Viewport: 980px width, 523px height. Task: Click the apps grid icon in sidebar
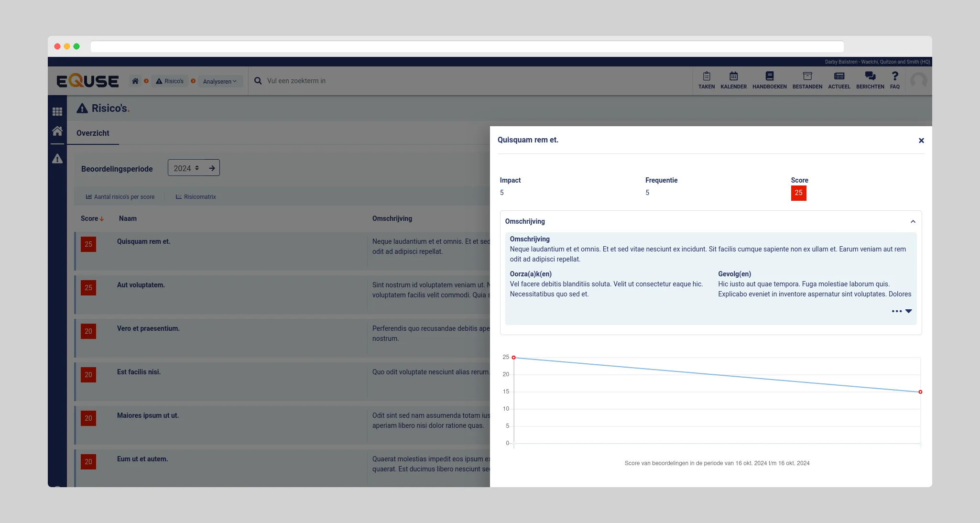coord(57,111)
